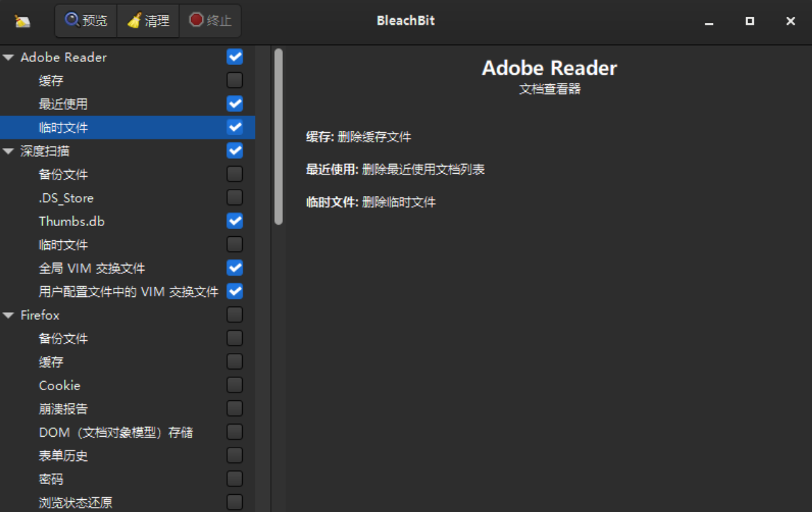The height and width of the screenshot is (512, 812).
Task: Collapse the Adobe Reader tree group
Action: pyautogui.click(x=8, y=57)
